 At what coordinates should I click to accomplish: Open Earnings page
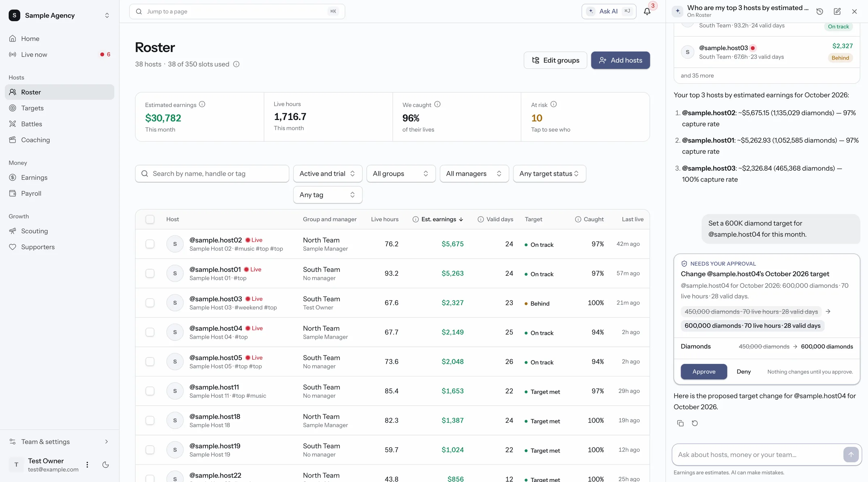click(x=59, y=178)
